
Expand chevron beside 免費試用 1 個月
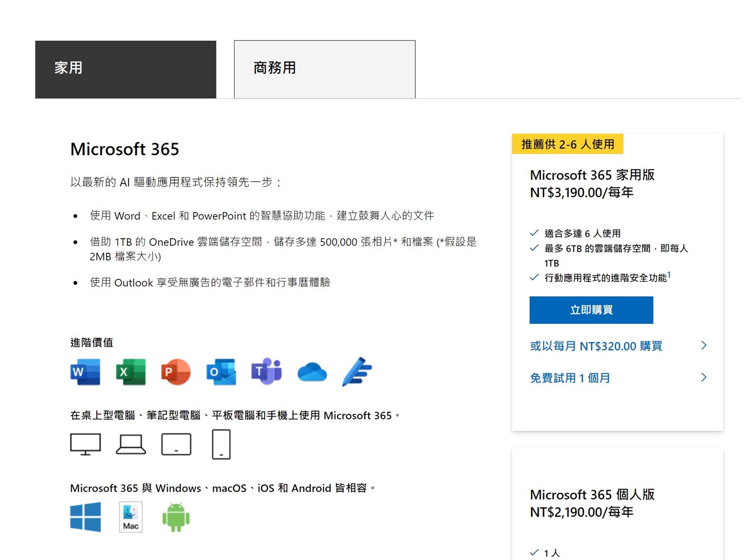click(x=704, y=377)
